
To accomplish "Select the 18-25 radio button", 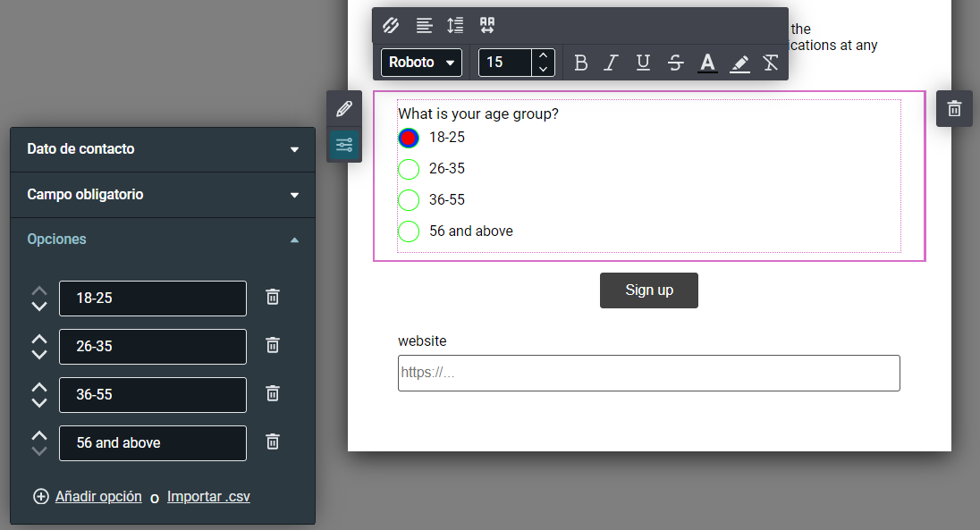I will click(x=409, y=138).
